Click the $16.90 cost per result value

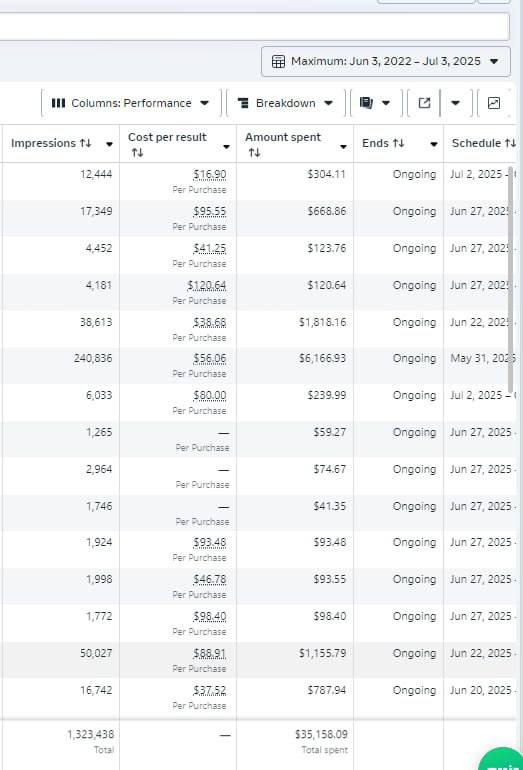(x=210, y=174)
